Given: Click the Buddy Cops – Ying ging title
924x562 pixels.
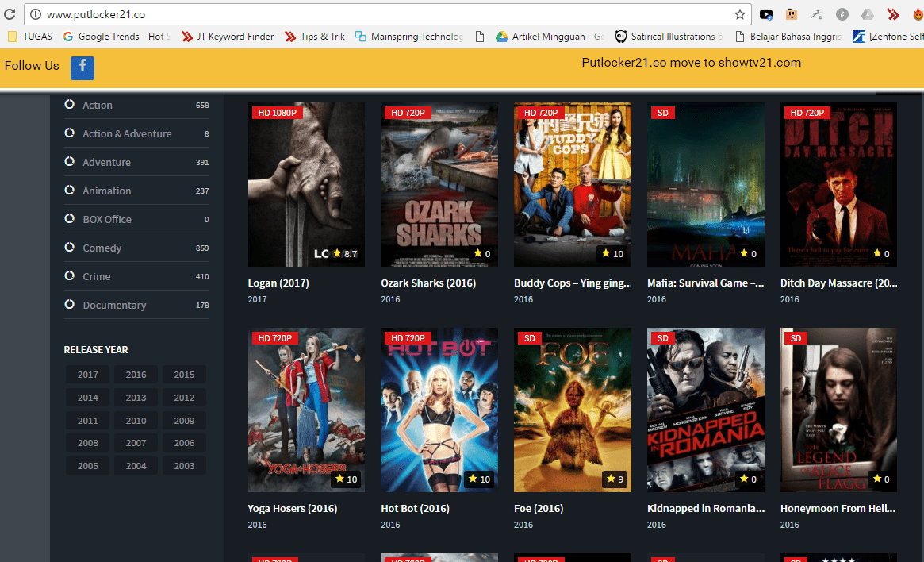Looking at the screenshot, I should [573, 283].
